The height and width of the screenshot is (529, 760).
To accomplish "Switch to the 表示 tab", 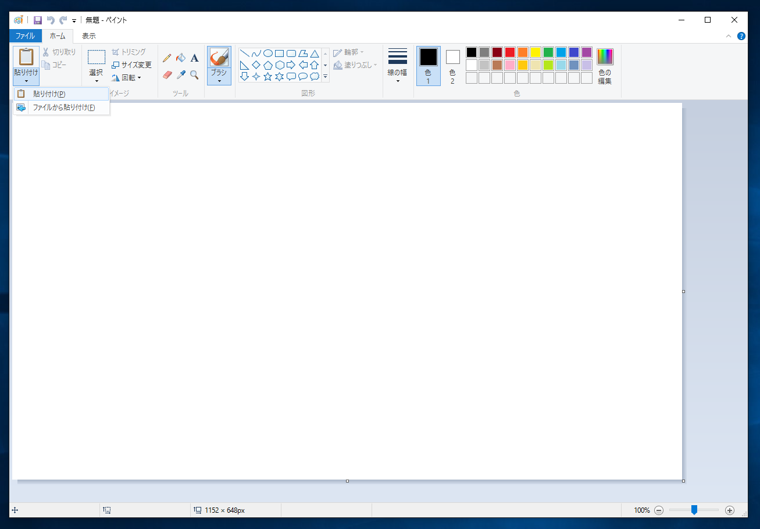I will [89, 36].
